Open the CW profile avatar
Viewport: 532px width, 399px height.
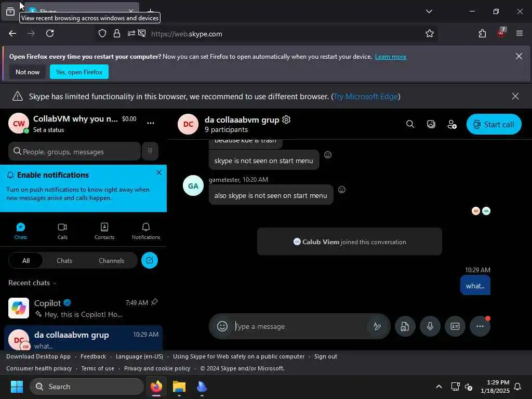pos(19,124)
